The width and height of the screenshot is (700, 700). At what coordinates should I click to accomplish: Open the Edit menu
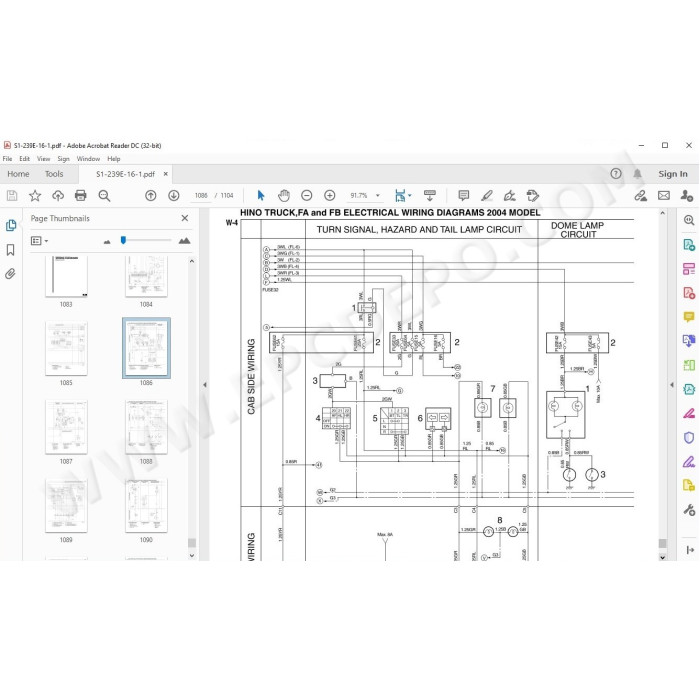tap(25, 158)
